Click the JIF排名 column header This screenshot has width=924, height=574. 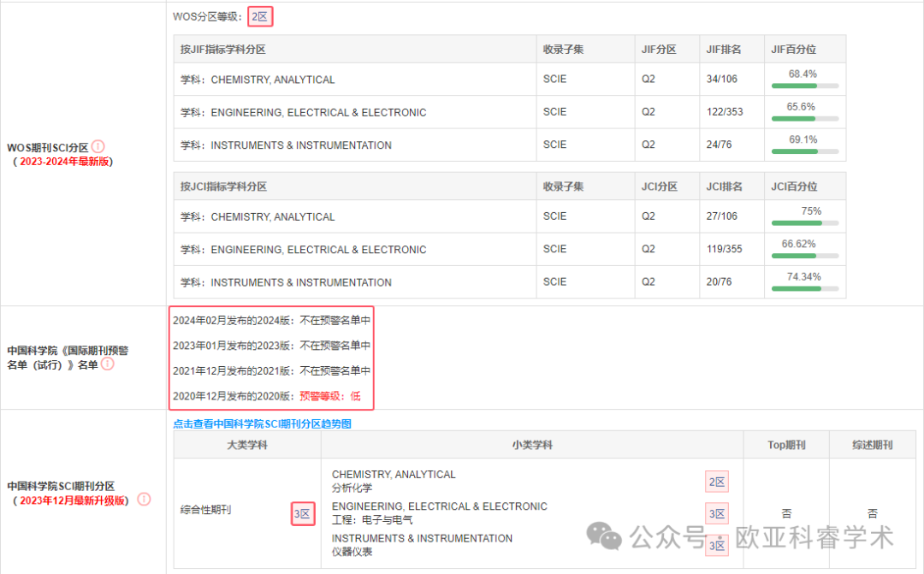(731, 49)
